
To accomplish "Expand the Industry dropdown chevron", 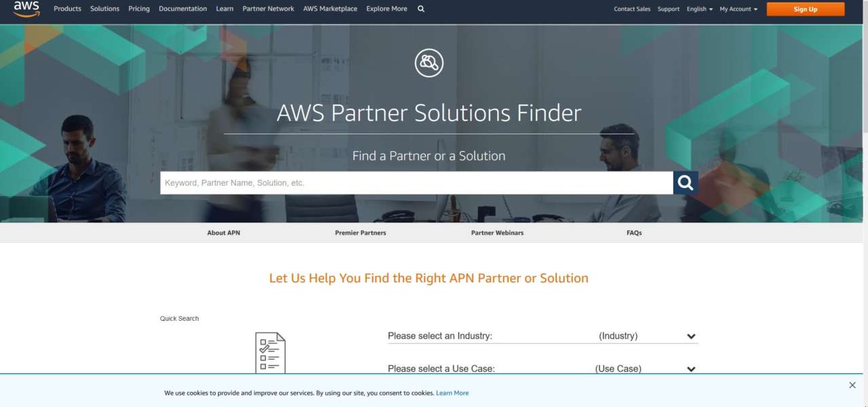I will point(691,336).
